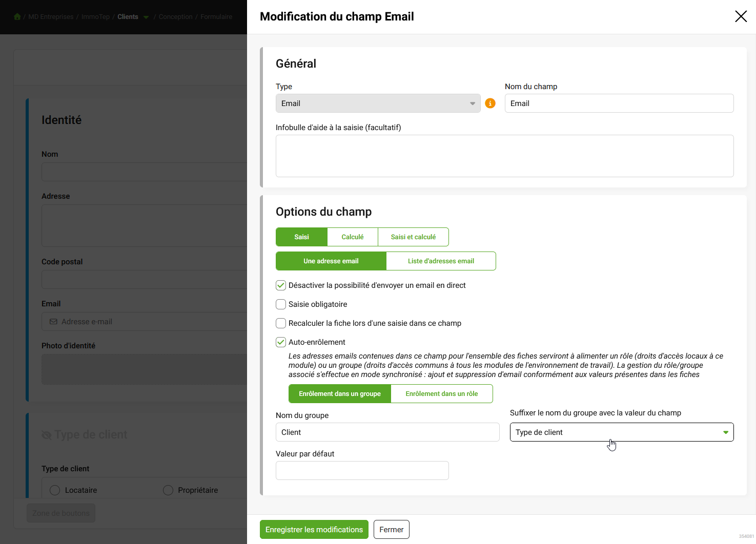Select the Saisi et calculé tab
The width and height of the screenshot is (756, 544).
pos(413,237)
